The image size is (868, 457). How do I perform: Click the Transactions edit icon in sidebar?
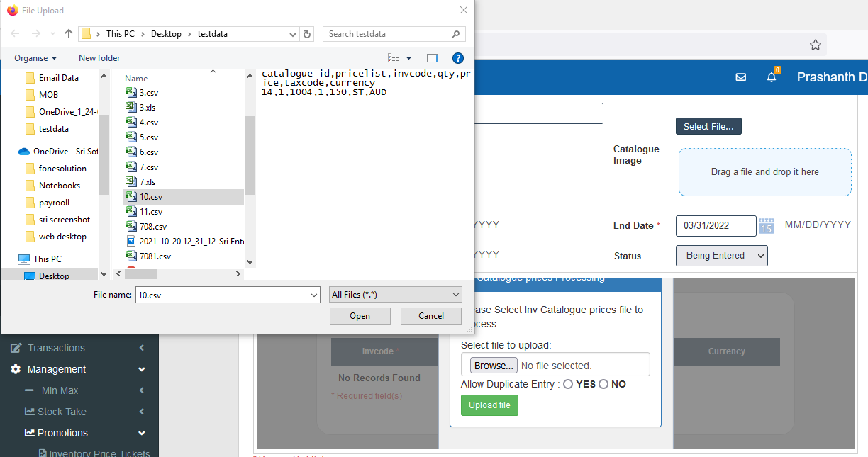pos(16,348)
